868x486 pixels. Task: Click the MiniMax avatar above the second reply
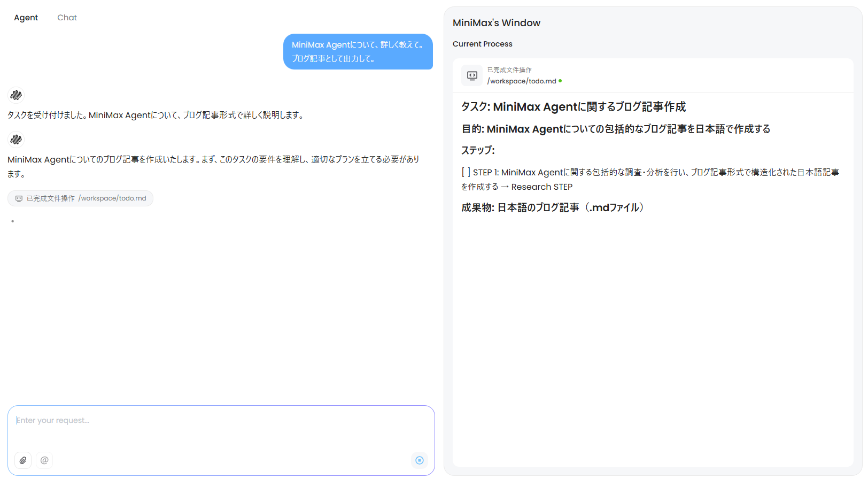pos(16,140)
